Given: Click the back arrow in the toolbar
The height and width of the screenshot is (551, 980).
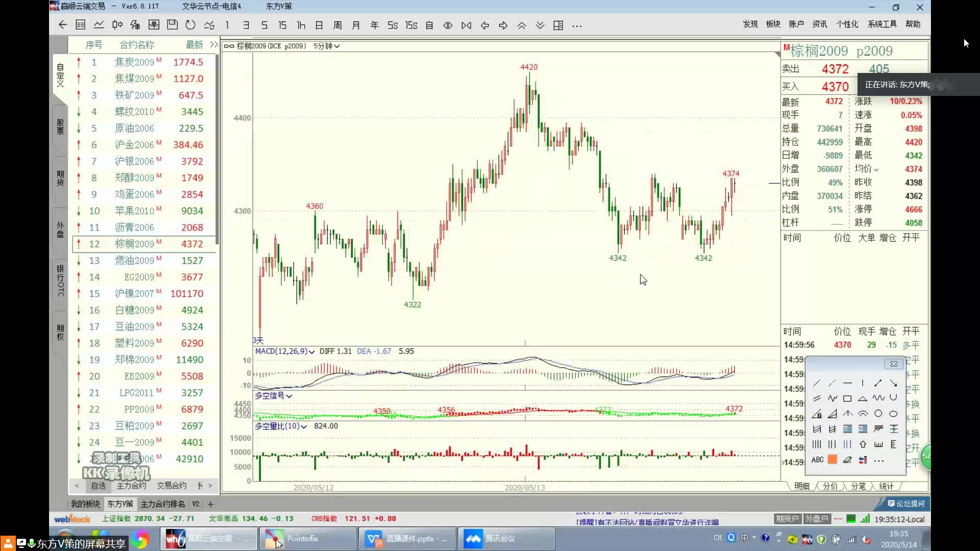Looking at the screenshot, I should tap(62, 25).
